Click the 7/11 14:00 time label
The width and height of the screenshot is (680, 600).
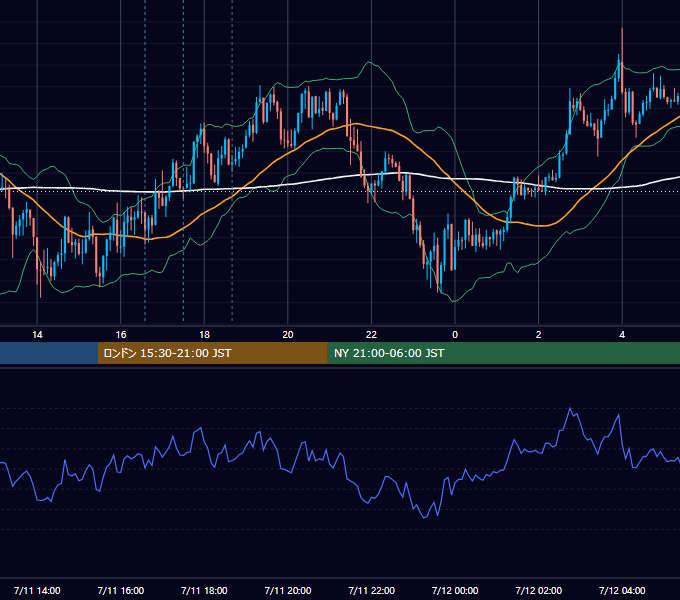[37, 590]
